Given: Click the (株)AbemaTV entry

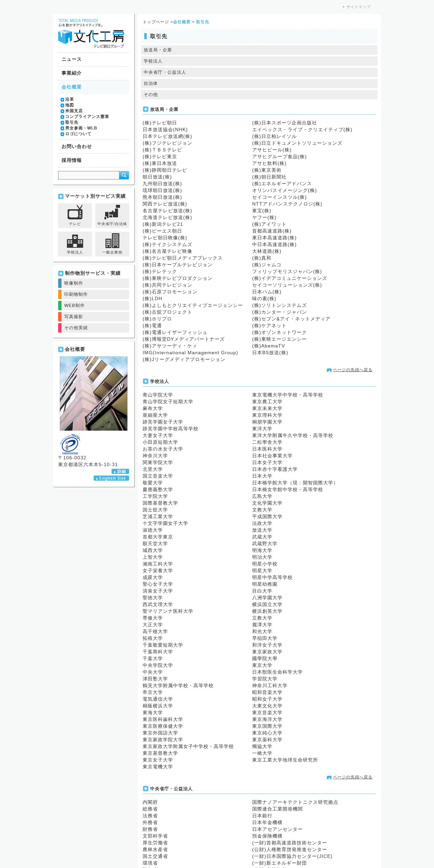Looking at the screenshot, I should point(268,346).
